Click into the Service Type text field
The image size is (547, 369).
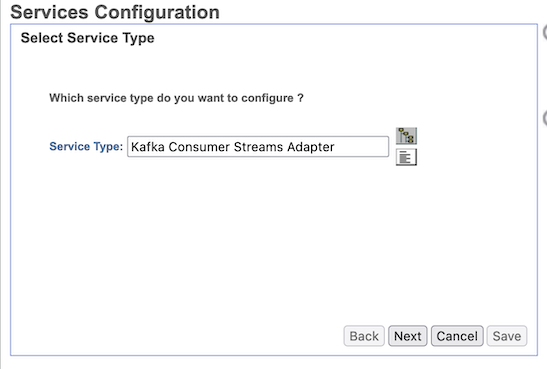258,147
